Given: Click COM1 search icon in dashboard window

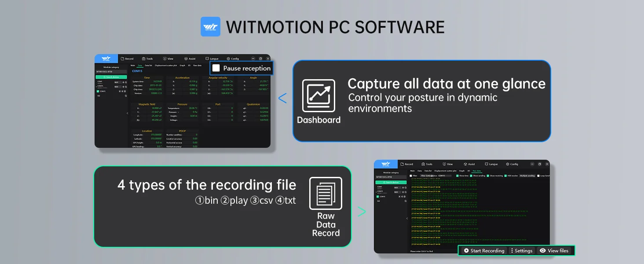Looking at the screenshot, I should pos(126,82).
